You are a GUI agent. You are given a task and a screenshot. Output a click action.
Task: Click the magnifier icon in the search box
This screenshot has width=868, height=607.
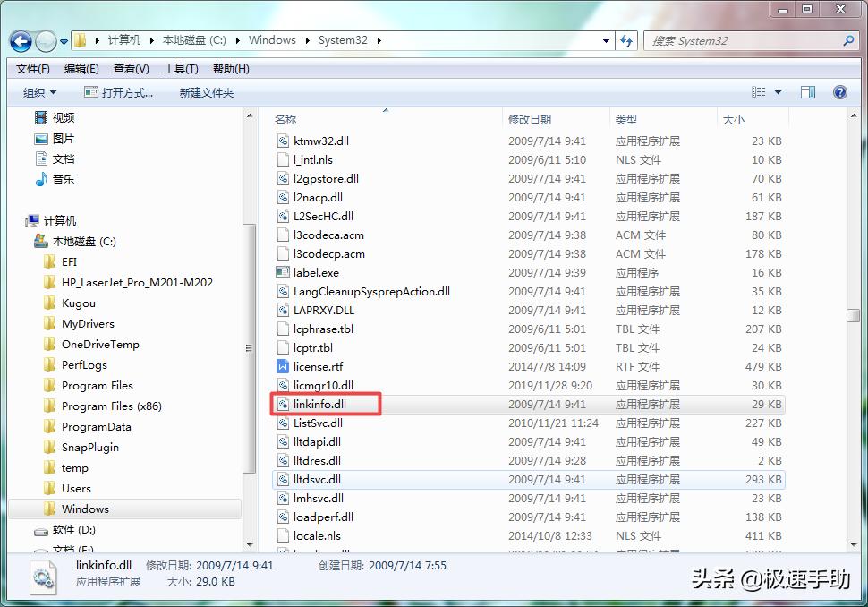[x=848, y=40]
